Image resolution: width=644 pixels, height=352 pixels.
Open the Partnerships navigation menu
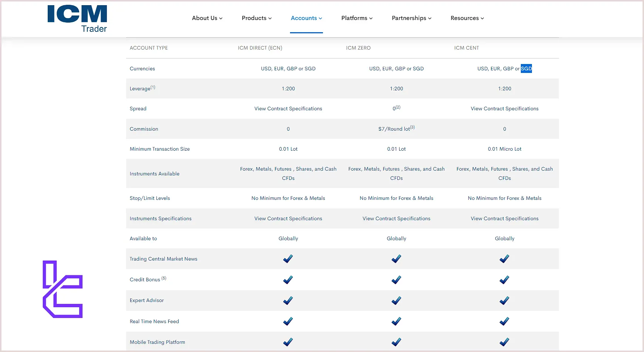[x=411, y=18]
